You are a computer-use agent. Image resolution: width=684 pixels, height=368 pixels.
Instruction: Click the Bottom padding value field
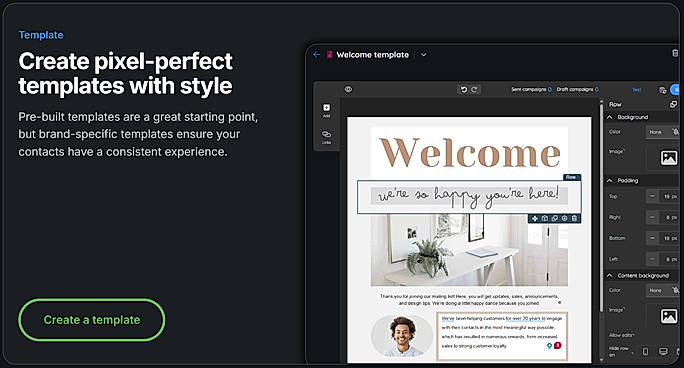(x=670, y=239)
